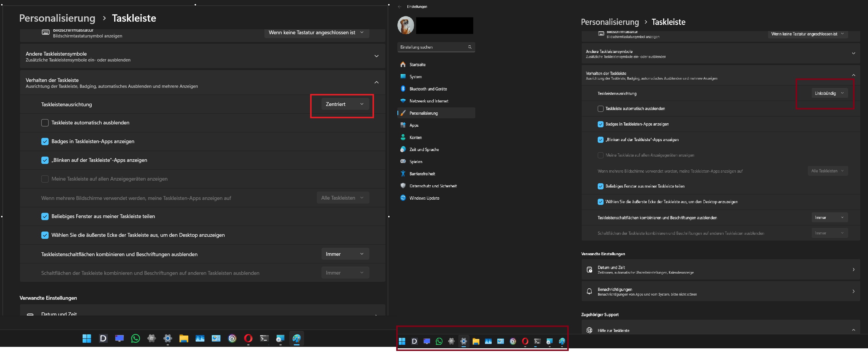This screenshot has width=868, height=353.
Task: Click the Bluetooth und Geräte sidebar icon
Action: (403, 89)
